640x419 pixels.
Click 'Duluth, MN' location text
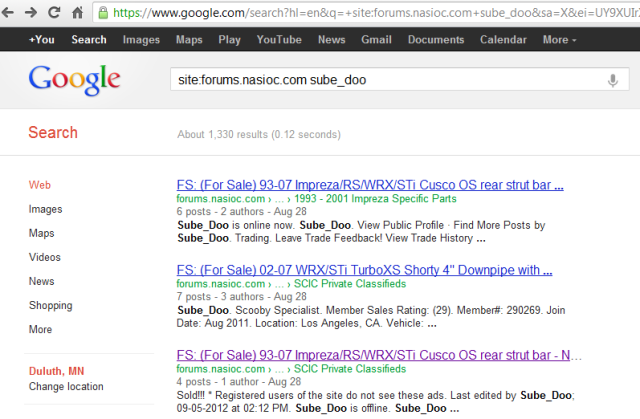pyautogui.click(x=56, y=371)
